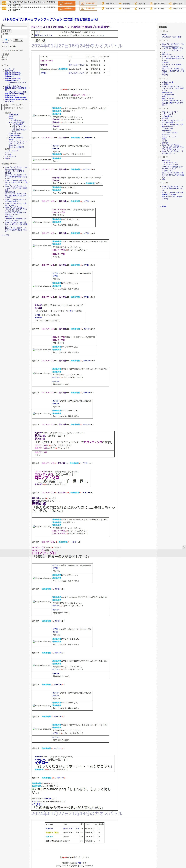Open 直轄バトルロイヤル(無印) menu link
Image resolution: width=186 pixels, height=868 pixels.
[14, 94]
